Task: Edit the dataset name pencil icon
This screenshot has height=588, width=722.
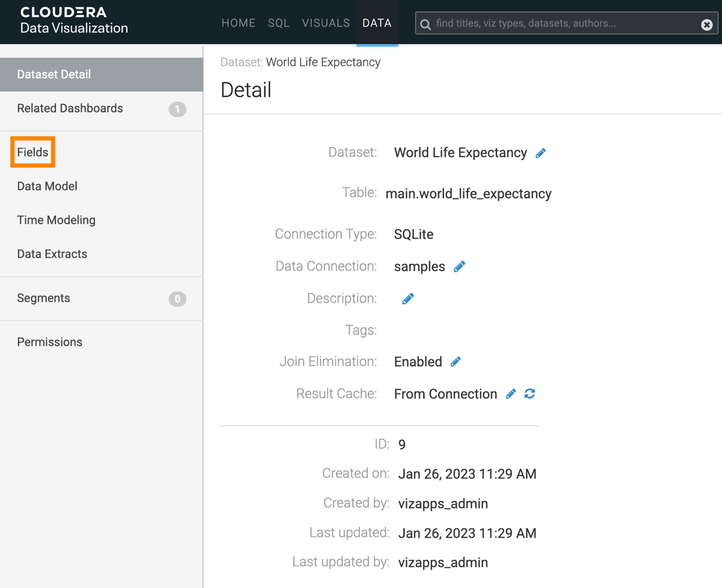Action: coord(540,153)
